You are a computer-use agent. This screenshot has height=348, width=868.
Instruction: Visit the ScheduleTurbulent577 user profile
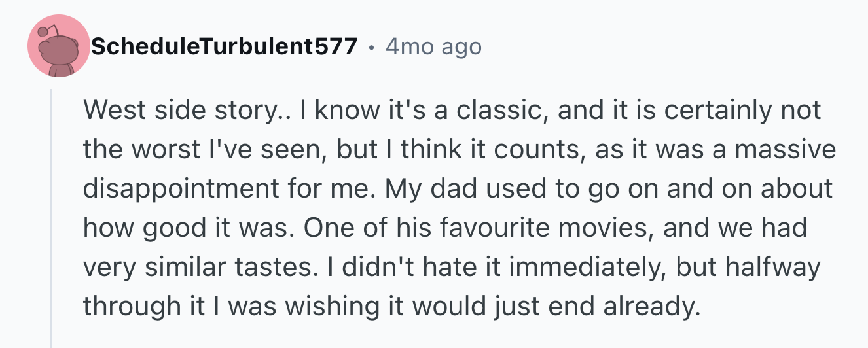tap(225, 46)
